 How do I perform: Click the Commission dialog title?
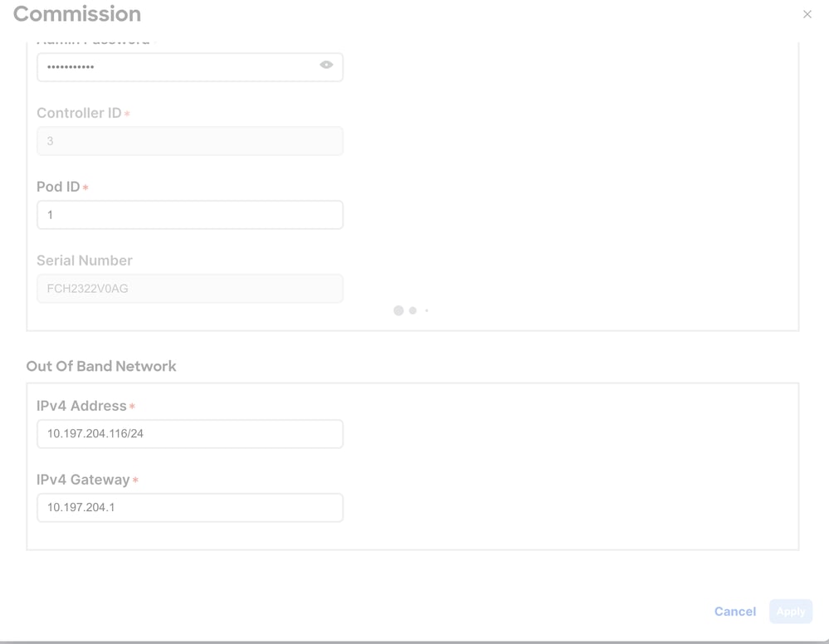pyautogui.click(x=77, y=14)
